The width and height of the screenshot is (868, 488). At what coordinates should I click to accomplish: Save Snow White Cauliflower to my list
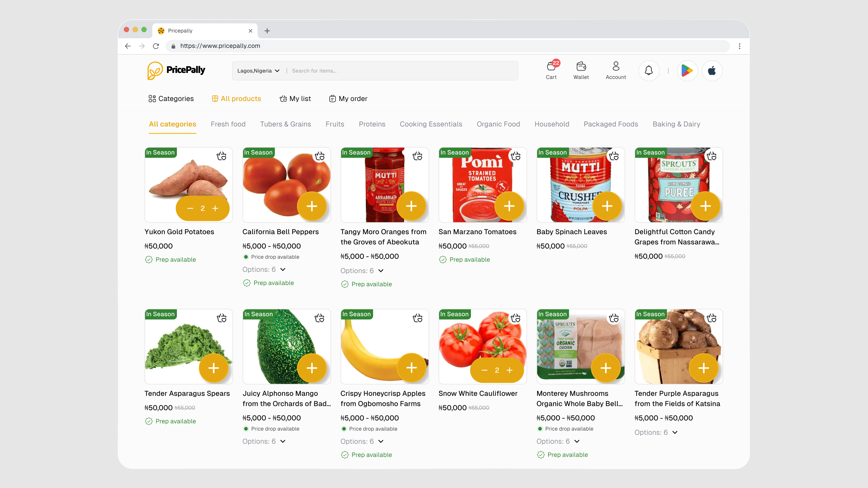click(516, 318)
